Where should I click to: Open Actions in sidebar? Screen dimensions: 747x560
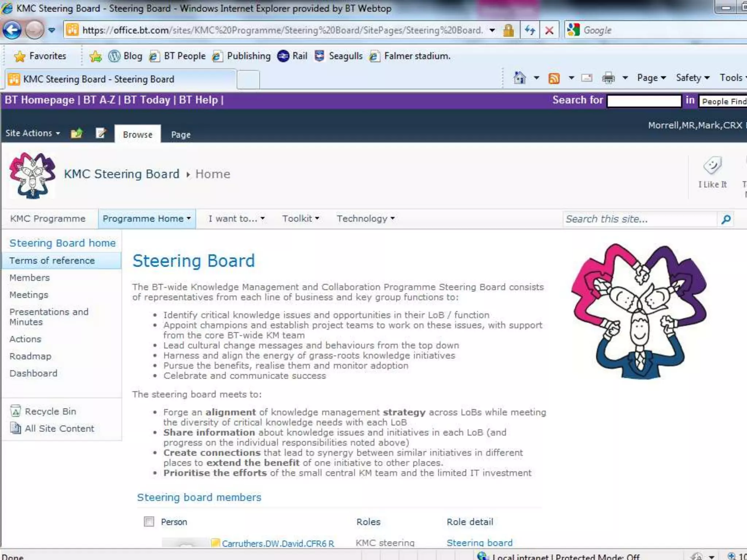[25, 339]
